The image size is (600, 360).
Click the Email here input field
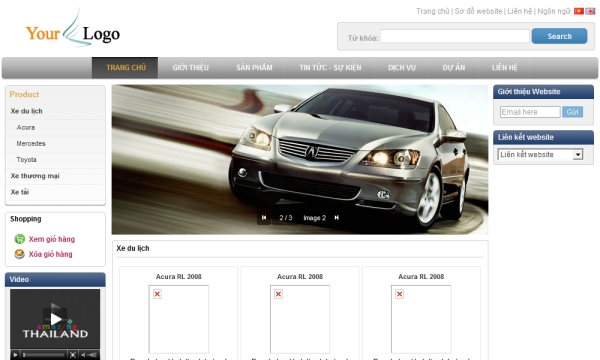530,112
